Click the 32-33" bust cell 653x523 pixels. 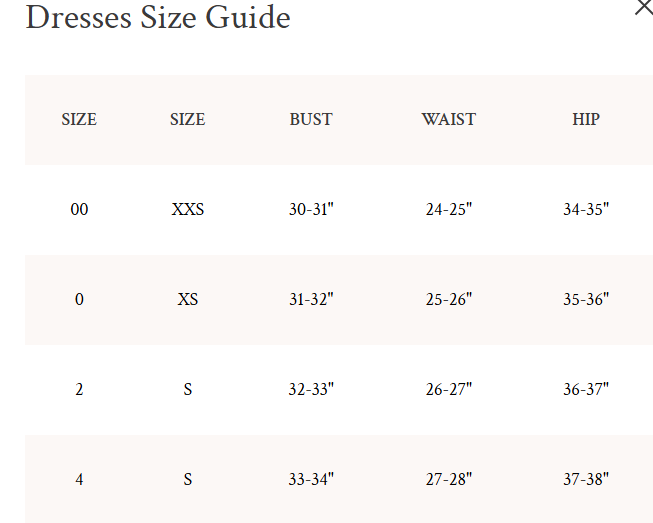[x=311, y=389]
